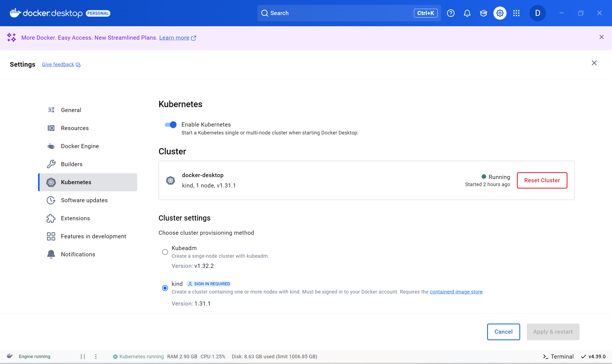
Task: Click the Started 2 hours ago text
Action: [488, 184]
